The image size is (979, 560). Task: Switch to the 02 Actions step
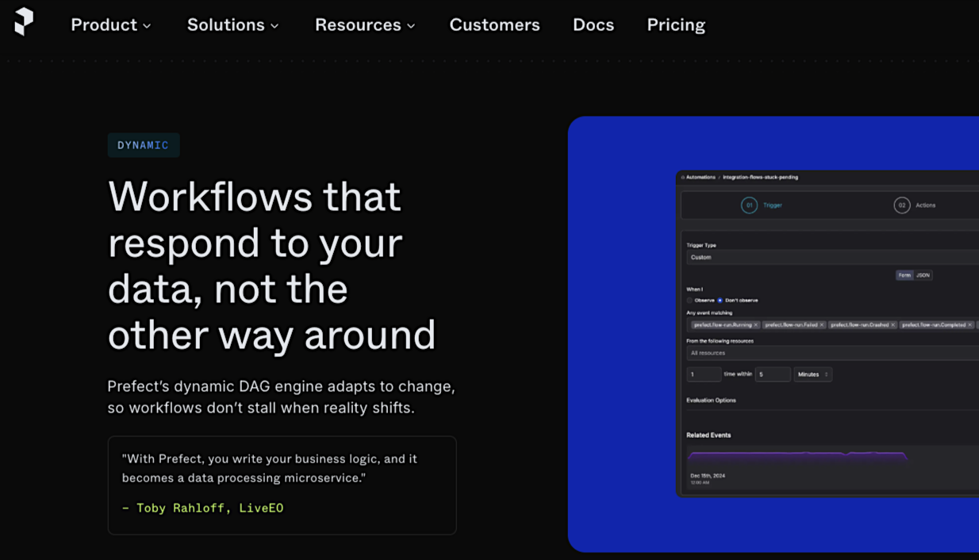[x=915, y=205]
